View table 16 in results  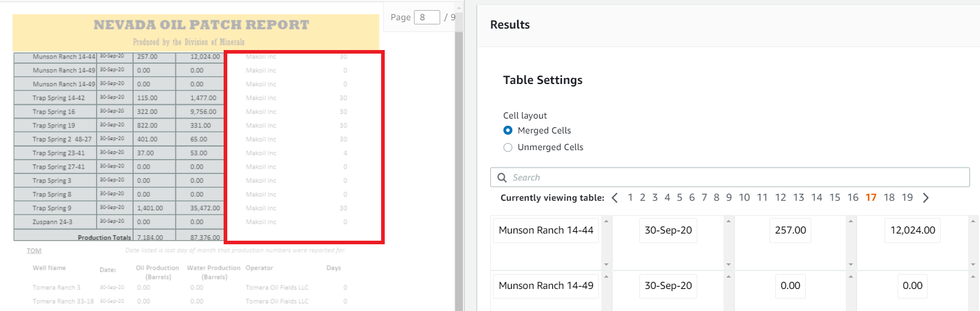click(853, 198)
